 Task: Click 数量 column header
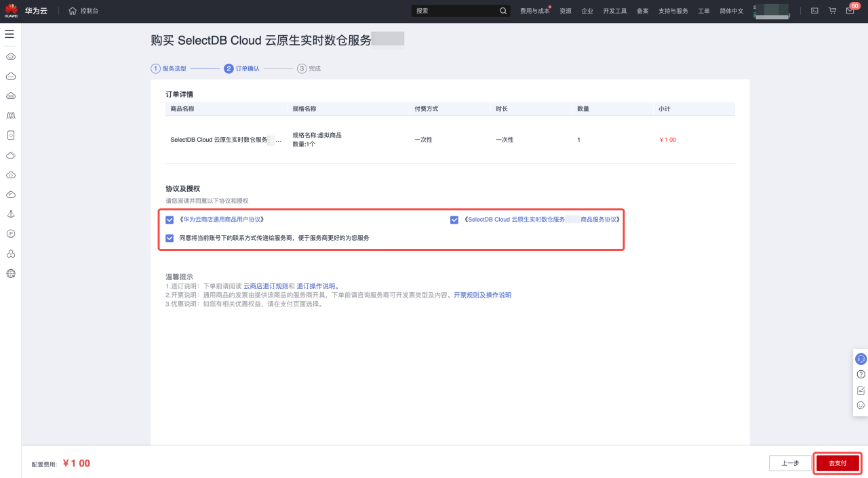[x=583, y=108]
